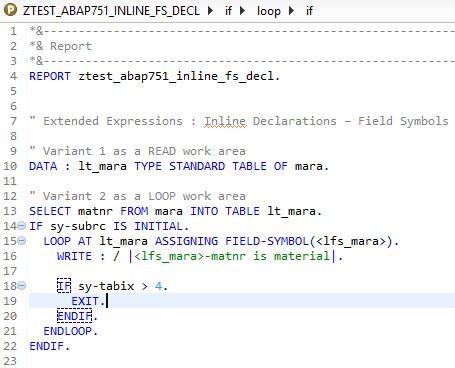
Task: Expand the arrow after the 'loop' breadcrumb
Action: coord(292,11)
